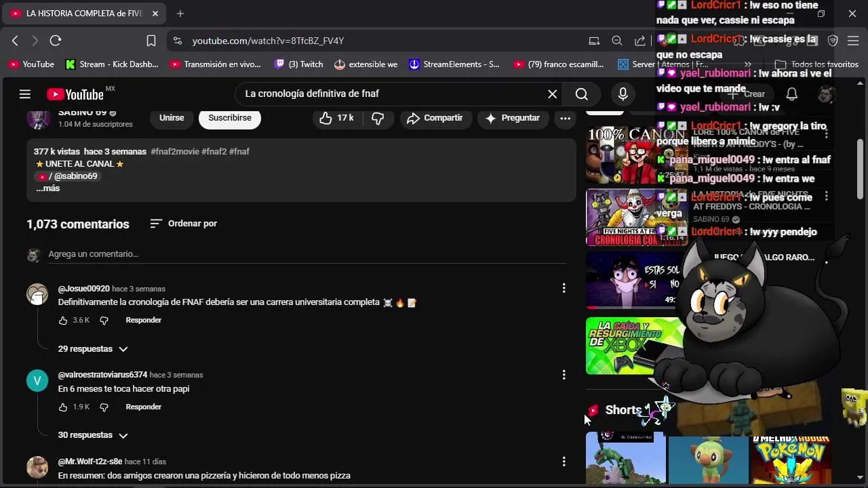The width and height of the screenshot is (868, 488).
Task: Open more actions menu beside Preguntar
Action: tap(565, 118)
